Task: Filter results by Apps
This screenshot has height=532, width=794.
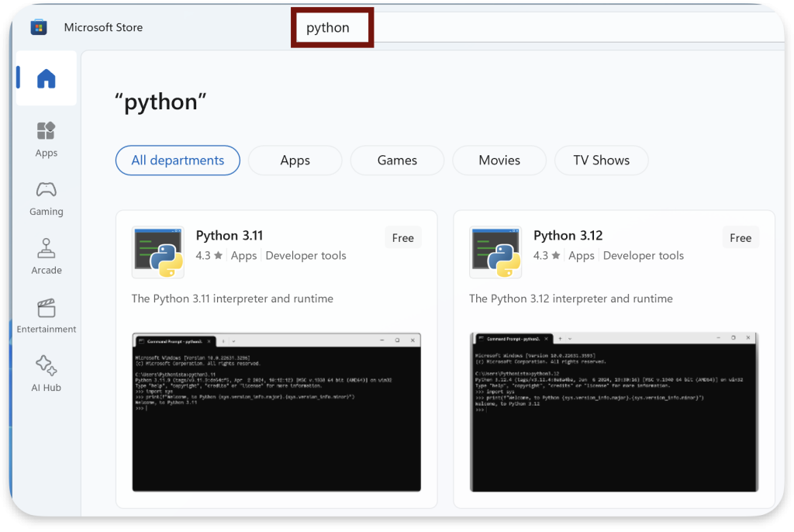Action: [x=295, y=161]
